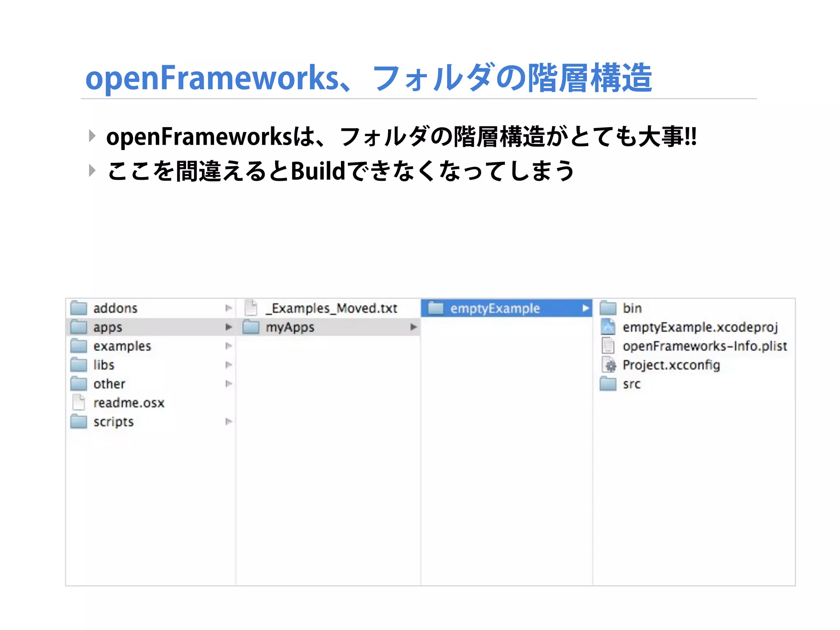The width and height of the screenshot is (840, 630).
Task: Click the bin folder icon
Action: 608,308
